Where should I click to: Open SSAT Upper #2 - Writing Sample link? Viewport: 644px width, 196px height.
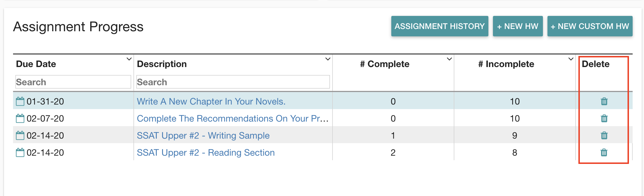tap(203, 135)
